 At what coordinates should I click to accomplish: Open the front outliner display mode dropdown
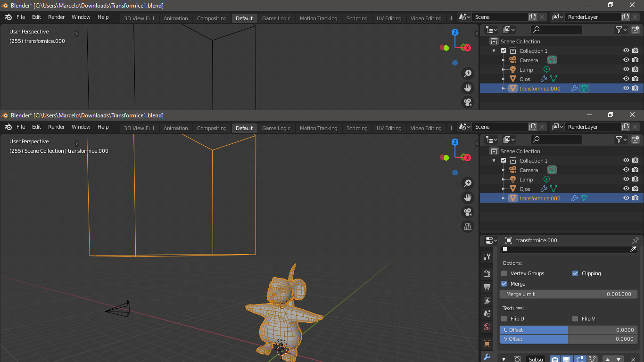(x=509, y=140)
